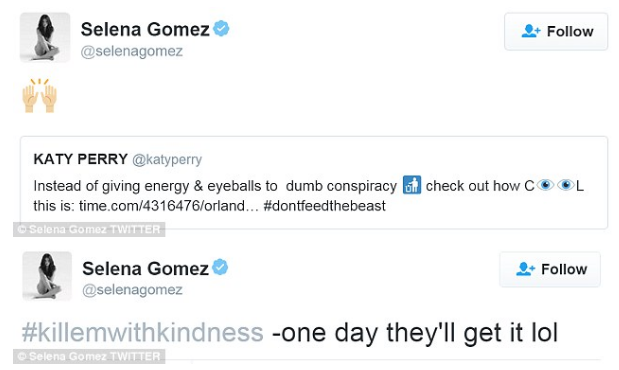Click the raised hands emoji
This screenshot has width=619, height=370.
39,96
